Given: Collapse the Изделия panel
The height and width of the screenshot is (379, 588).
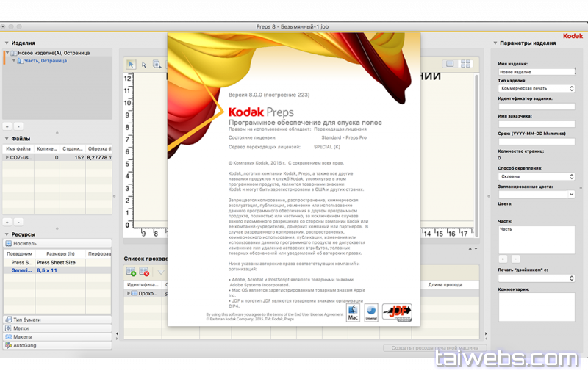Looking at the screenshot, I should [7, 43].
